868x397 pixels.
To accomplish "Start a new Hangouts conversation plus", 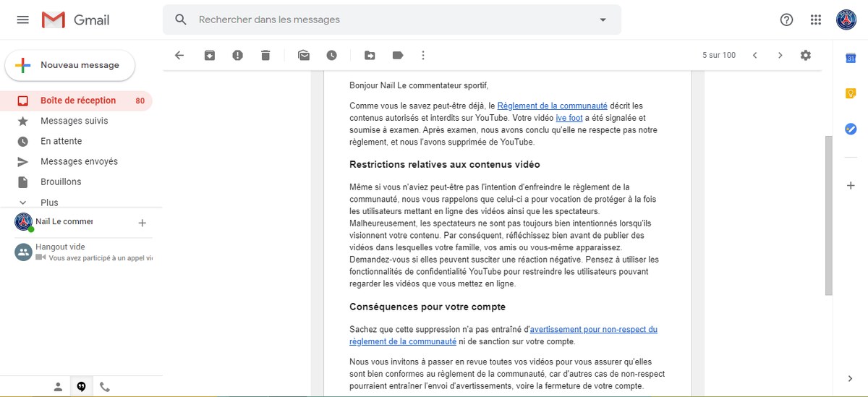I will (142, 223).
